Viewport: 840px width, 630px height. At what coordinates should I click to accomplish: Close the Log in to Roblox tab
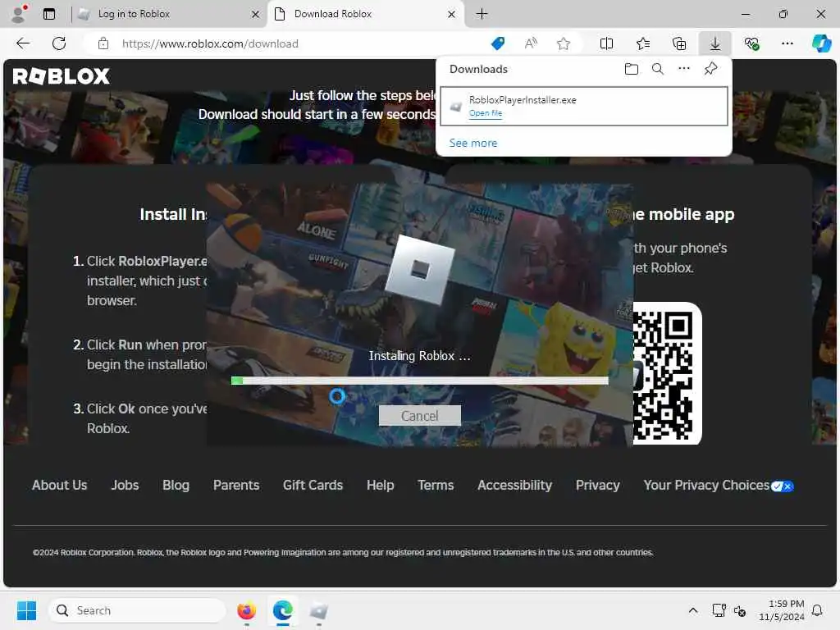pyautogui.click(x=256, y=15)
